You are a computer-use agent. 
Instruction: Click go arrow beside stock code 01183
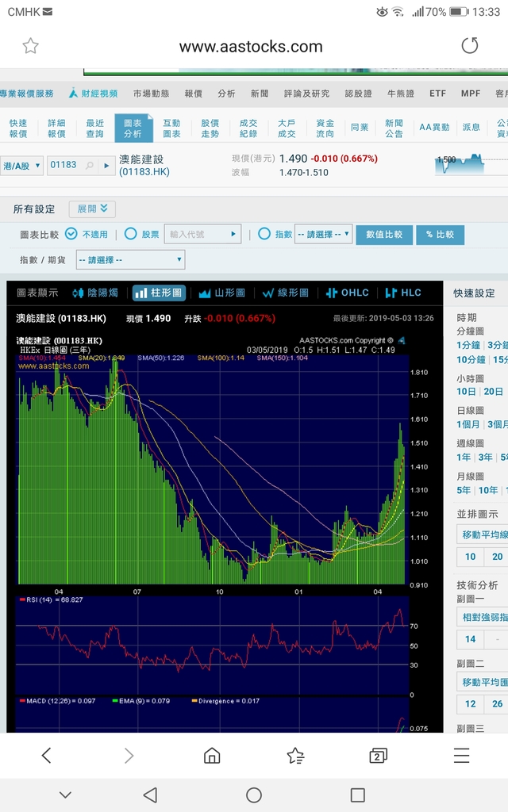107,166
